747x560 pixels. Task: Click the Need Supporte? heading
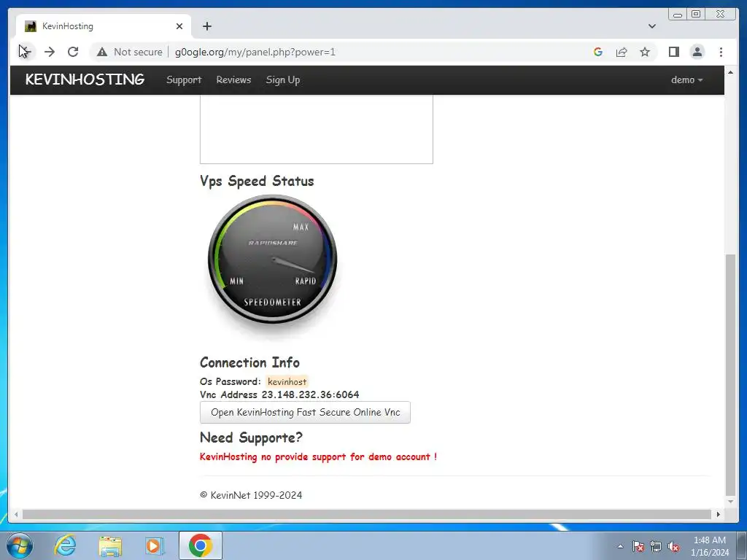pyautogui.click(x=251, y=437)
